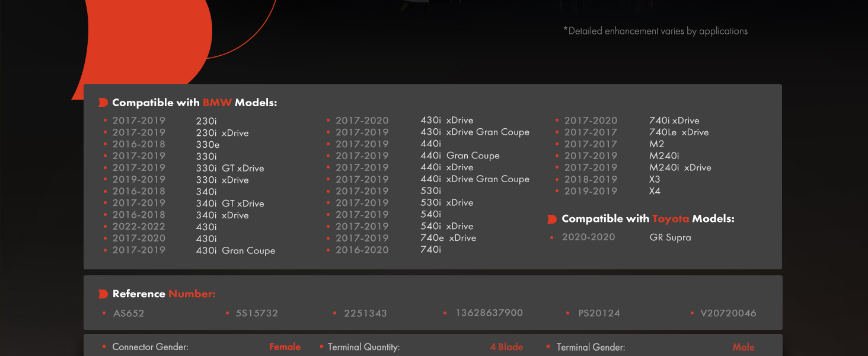
Task: Select the "430i Gran Coupe" entry without xDrive
Action: click(236, 251)
